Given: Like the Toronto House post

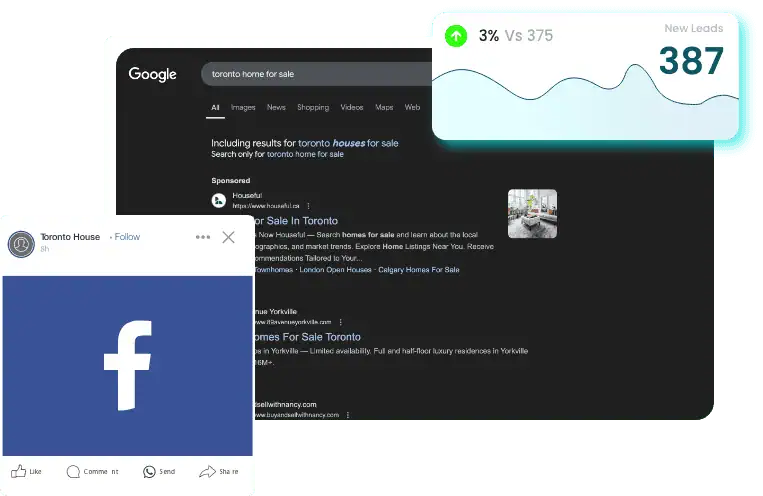Looking at the screenshot, I should coord(26,472).
